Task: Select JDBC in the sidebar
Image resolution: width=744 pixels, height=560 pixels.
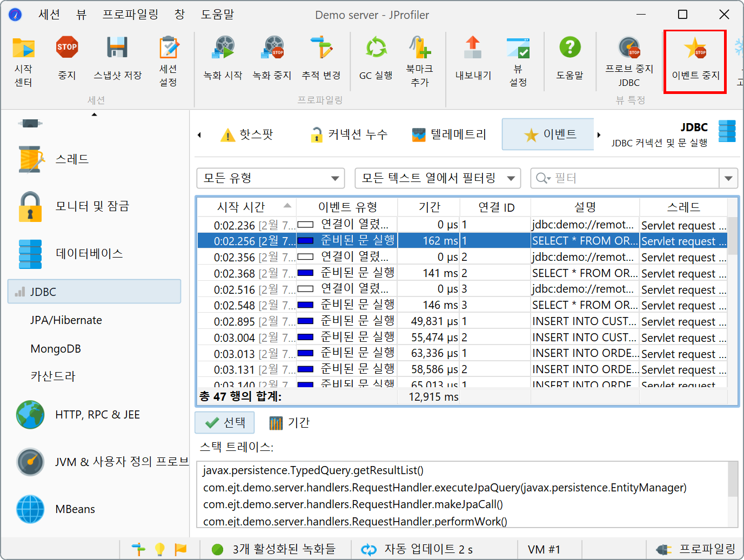Action: (94, 292)
